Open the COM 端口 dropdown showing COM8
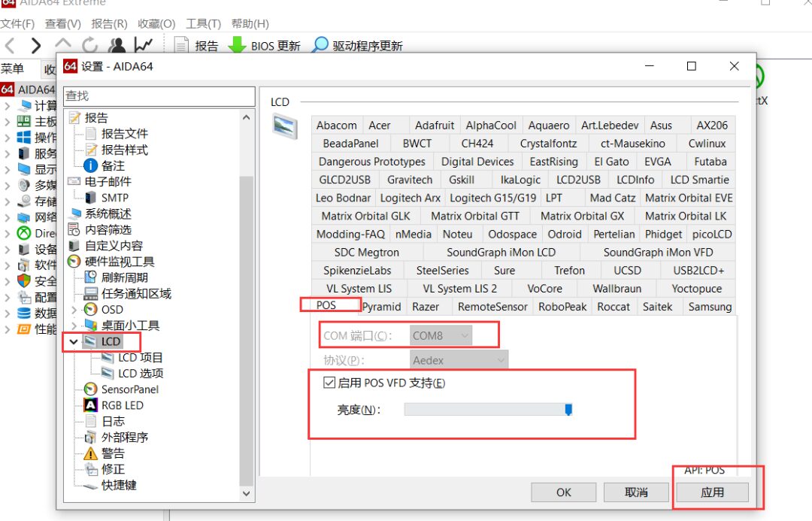This screenshot has height=521, width=812. click(441, 335)
